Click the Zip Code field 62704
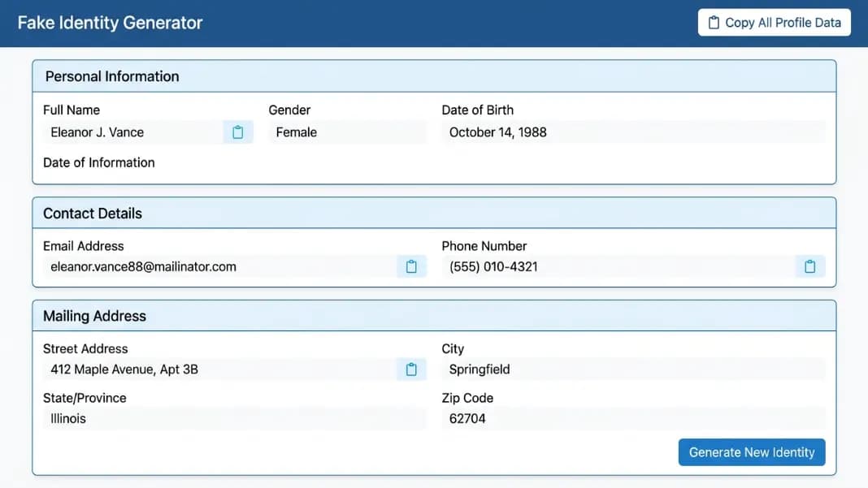 point(633,419)
